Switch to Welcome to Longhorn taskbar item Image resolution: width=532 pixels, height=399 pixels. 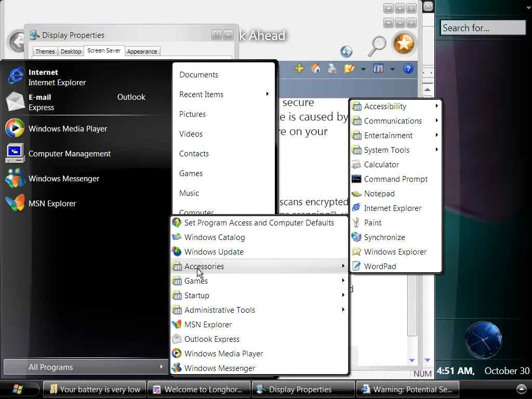(199, 389)
